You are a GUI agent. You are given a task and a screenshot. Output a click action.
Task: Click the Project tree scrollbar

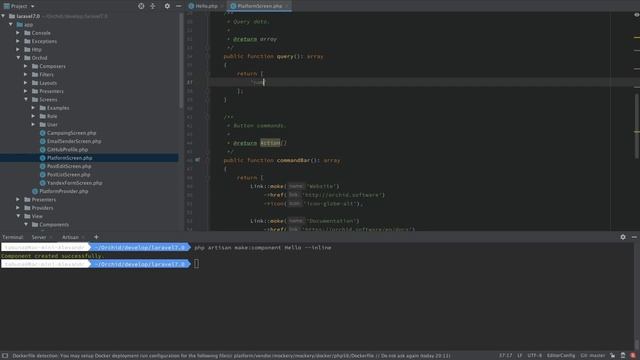point(181,61)
